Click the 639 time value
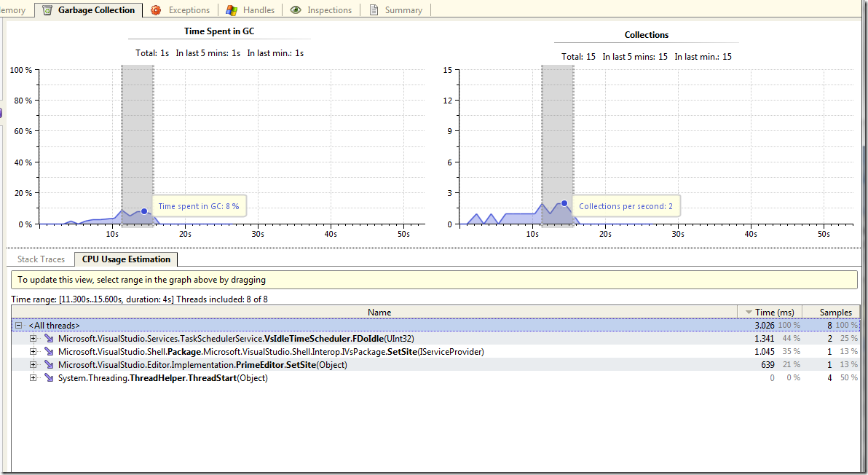 click(768, 365)
